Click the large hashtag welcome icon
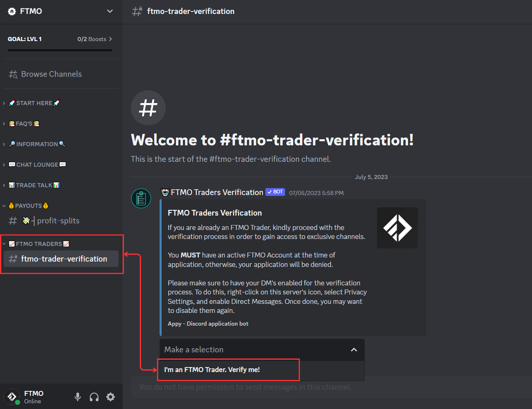The height and width of the screenshot is (409, 532). tap(148, 108)
